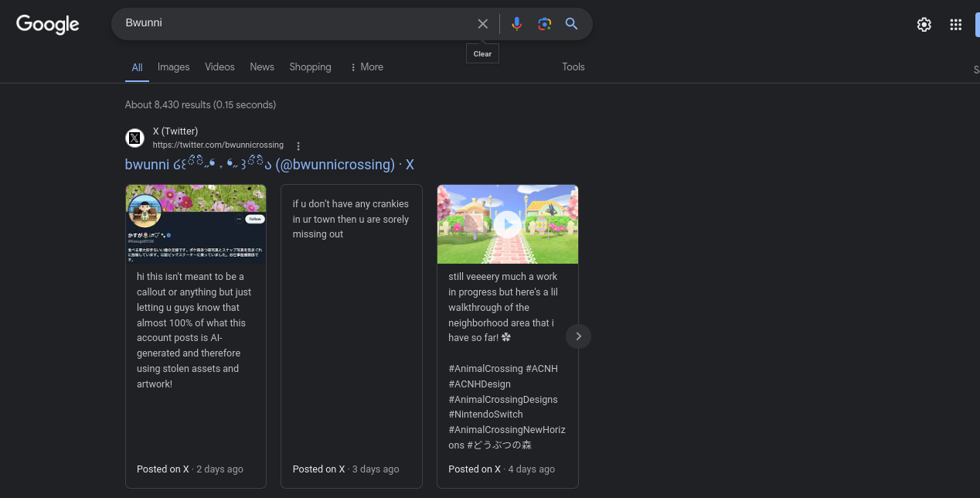Open the crankies tweet text
This screenshot has height=498, width=980.
point(351,219)
